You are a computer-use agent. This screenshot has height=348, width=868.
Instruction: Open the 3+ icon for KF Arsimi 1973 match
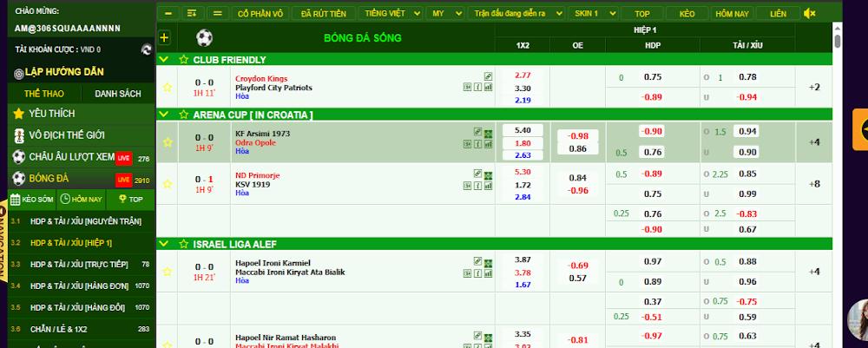point(467,144)
